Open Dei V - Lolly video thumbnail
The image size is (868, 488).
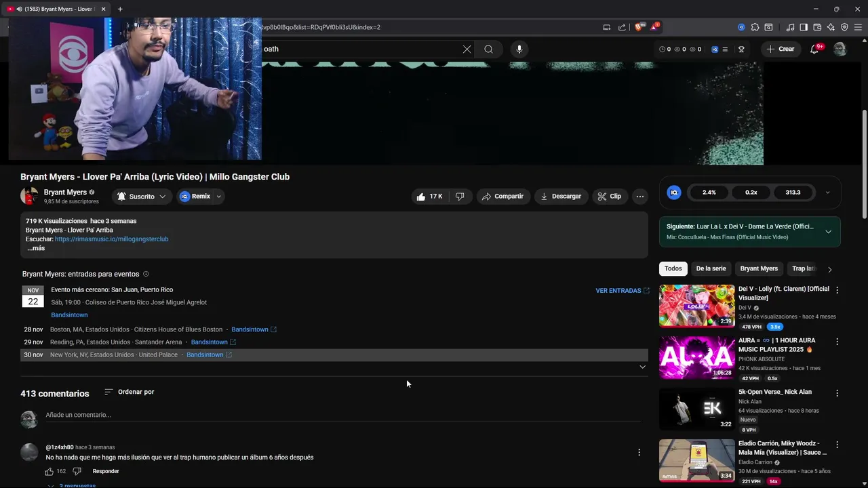(x=696, y=306)
